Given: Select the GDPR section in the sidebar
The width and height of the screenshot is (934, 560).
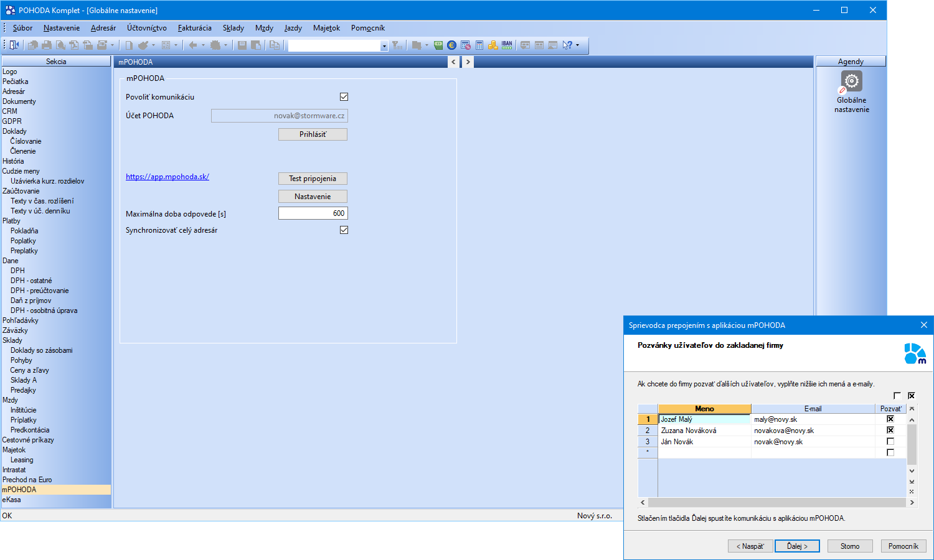Looking at the screenshot, I should coord(12,121).
